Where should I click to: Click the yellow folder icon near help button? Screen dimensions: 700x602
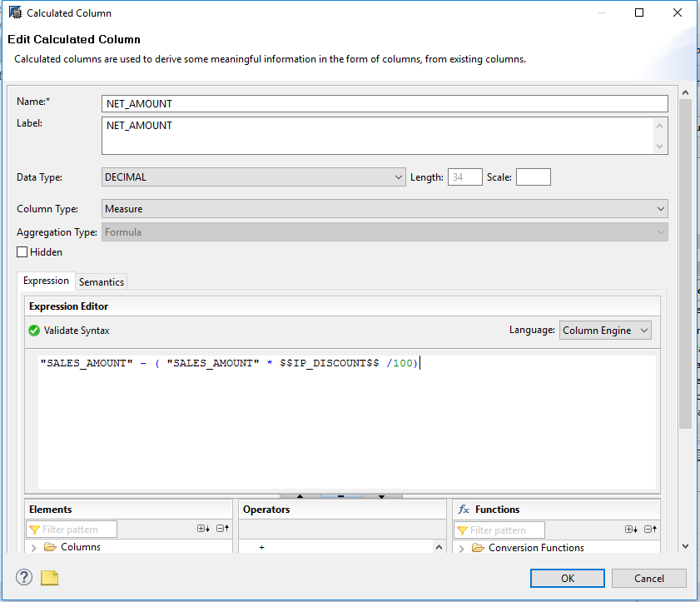pyautogui.click(x=49, y=578)
